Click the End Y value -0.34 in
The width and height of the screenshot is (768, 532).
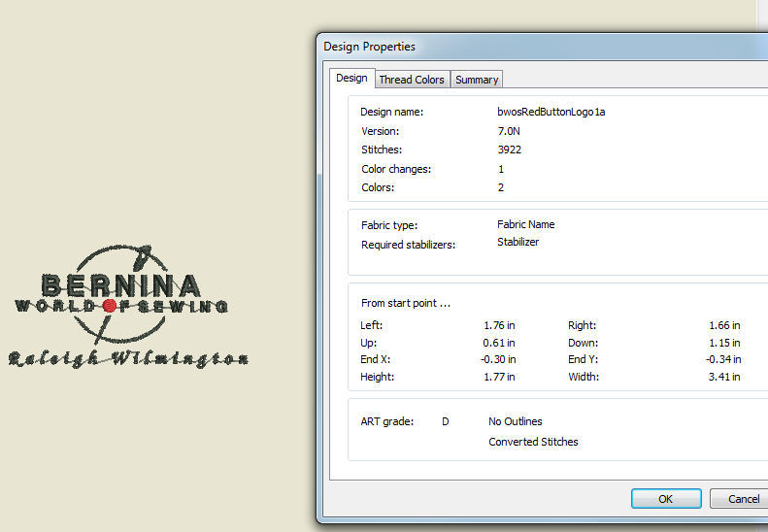[x=723, y=359]
